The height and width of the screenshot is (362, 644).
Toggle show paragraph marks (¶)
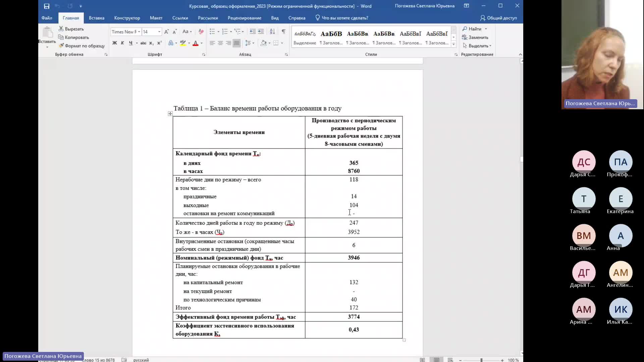[x=283, y=32]
